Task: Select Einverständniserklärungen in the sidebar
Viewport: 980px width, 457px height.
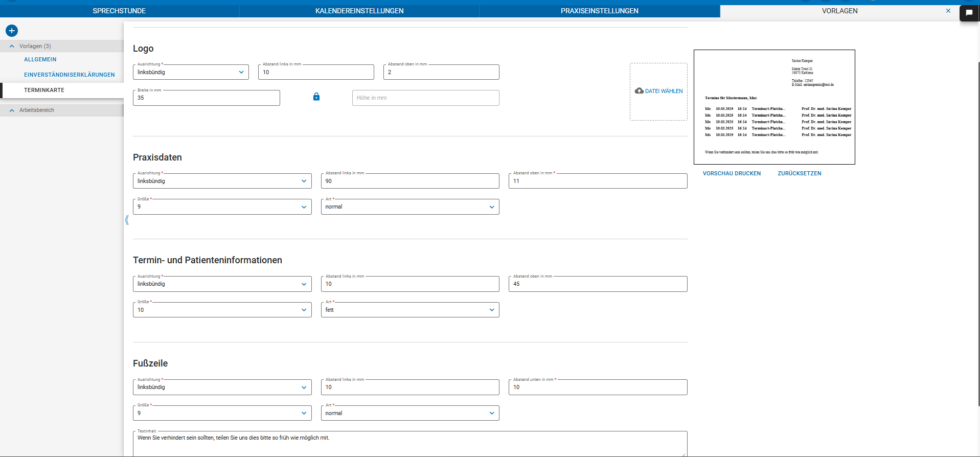Action: tap(70, 75)
